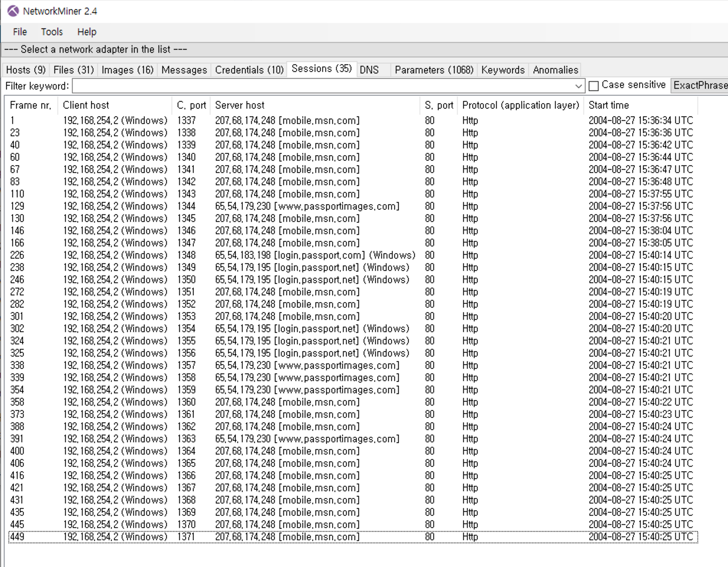This screenshot has width=728, height=567.
Task: Select the session with client port 1356
Action: point(353,353)
